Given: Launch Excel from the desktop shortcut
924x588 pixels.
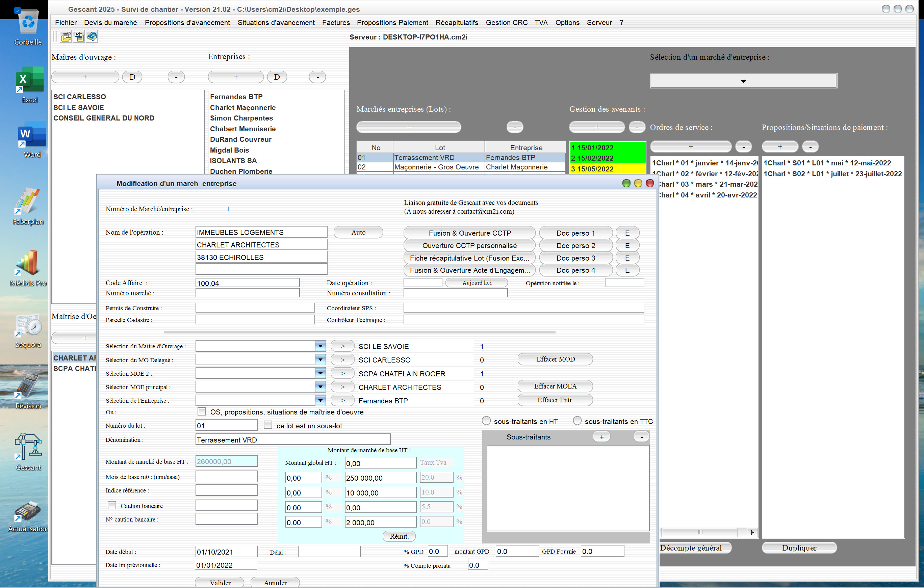Looking at the screenshot, I should click(29, 85).
